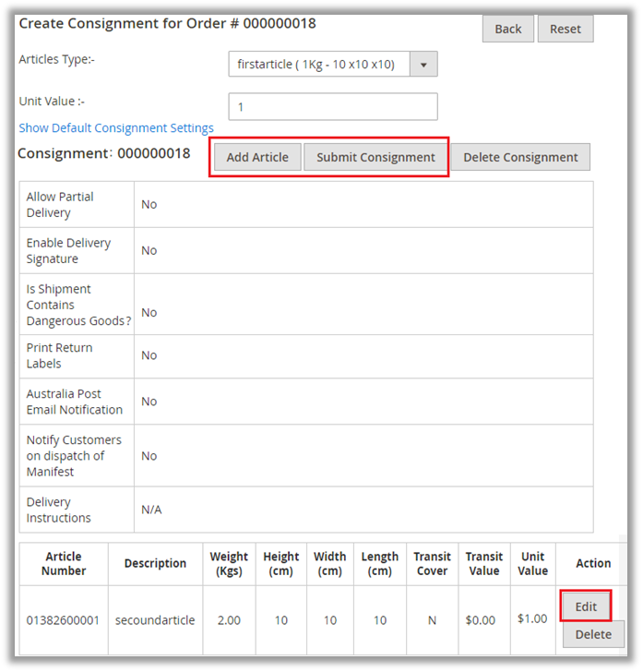The height and width of the screenshot is (672, 643).
Task: Click Delete Consignment button
Action: click(520, 157)
